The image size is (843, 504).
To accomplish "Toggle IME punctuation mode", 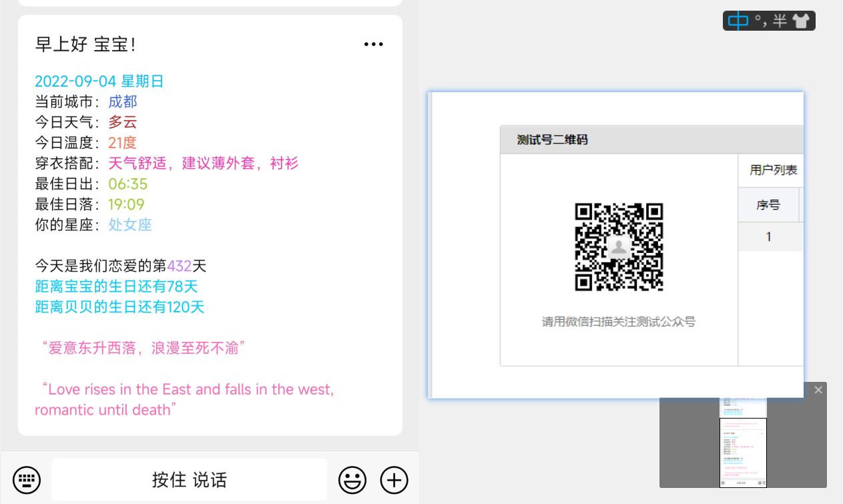I will 762,21.
